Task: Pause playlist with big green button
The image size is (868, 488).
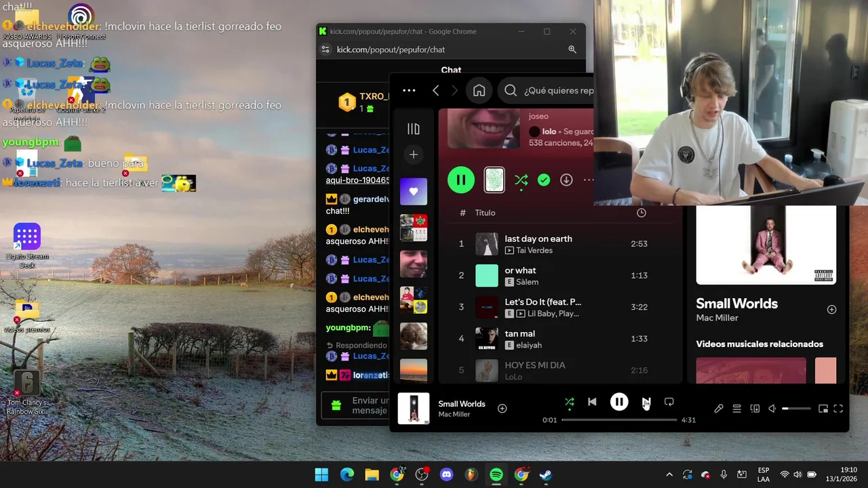Action: (x=461, y=180)
